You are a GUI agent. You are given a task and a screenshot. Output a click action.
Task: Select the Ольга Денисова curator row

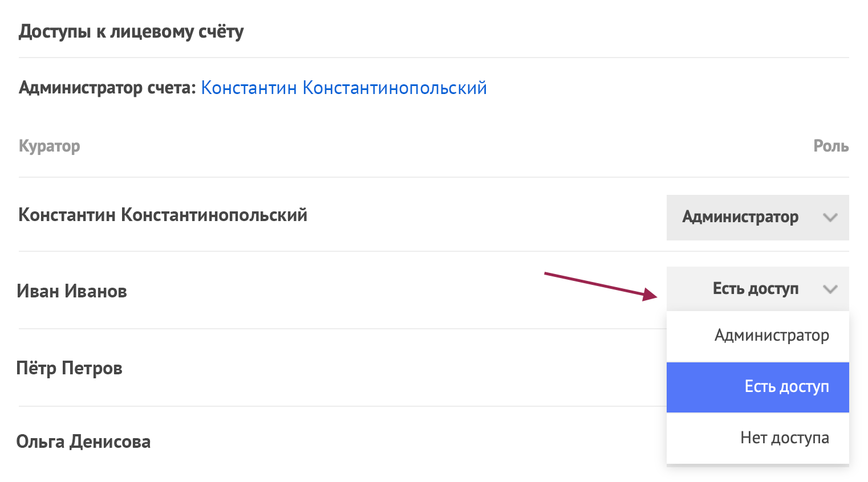(x=83, y=442)
